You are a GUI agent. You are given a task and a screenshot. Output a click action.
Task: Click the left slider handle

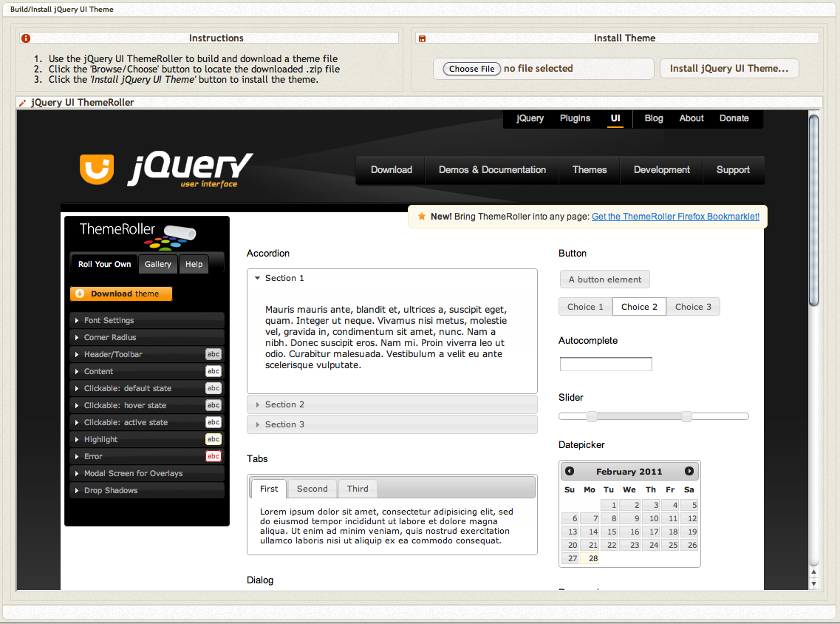pos(592,416)
